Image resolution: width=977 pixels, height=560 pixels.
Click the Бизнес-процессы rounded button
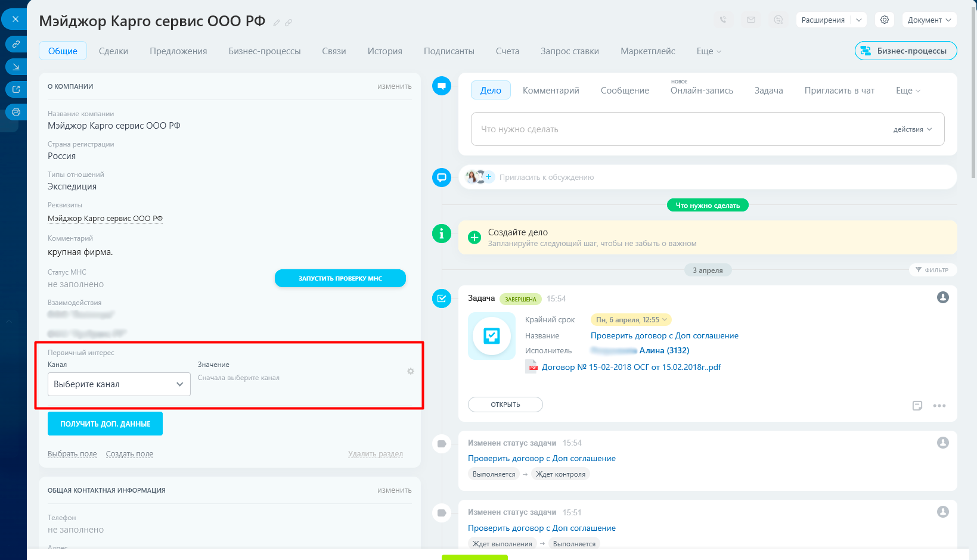point(905,51)
